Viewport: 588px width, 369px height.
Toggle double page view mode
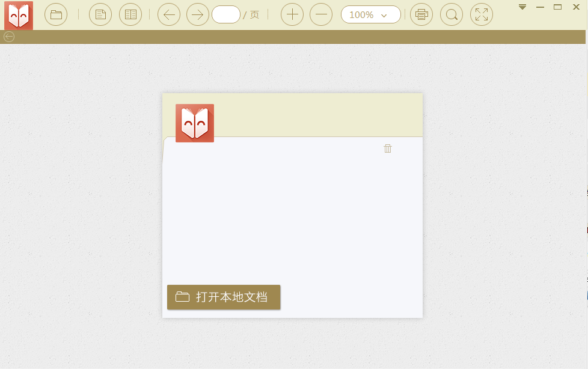[x=130, y=14]
